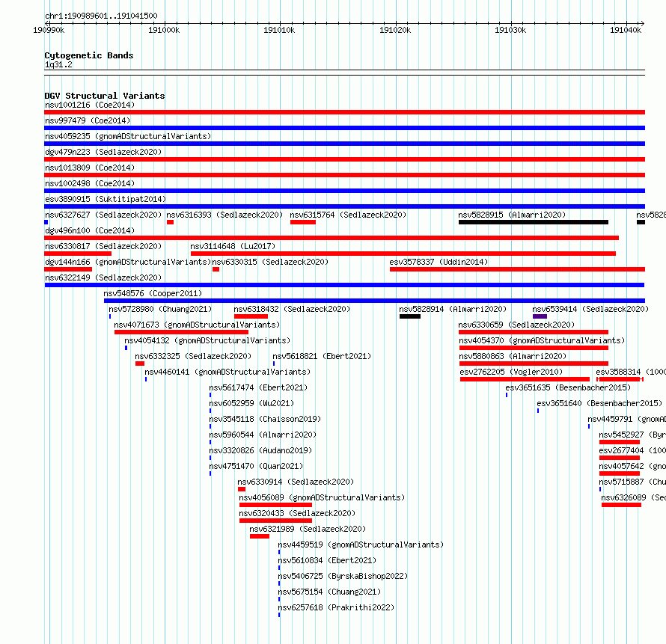Click the red bar of nsv6318432

(x=251, y=316)
